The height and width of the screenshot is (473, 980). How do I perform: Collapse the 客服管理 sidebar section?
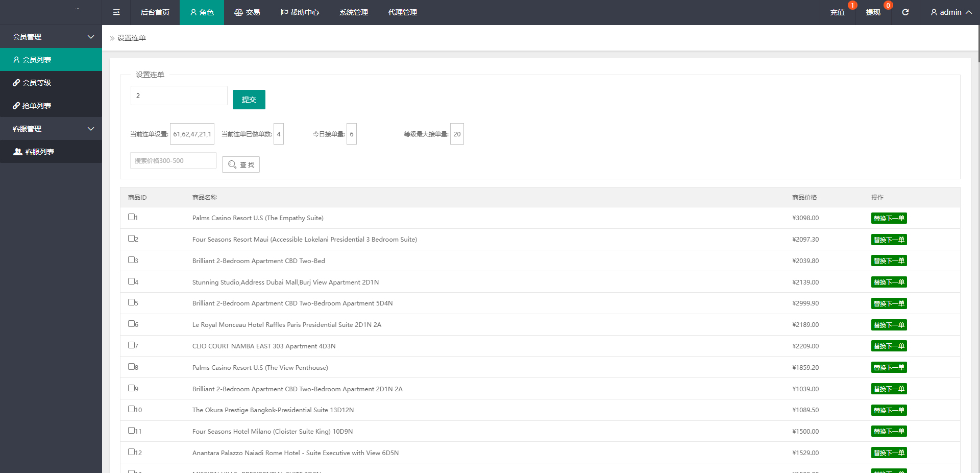pos(91,129)
